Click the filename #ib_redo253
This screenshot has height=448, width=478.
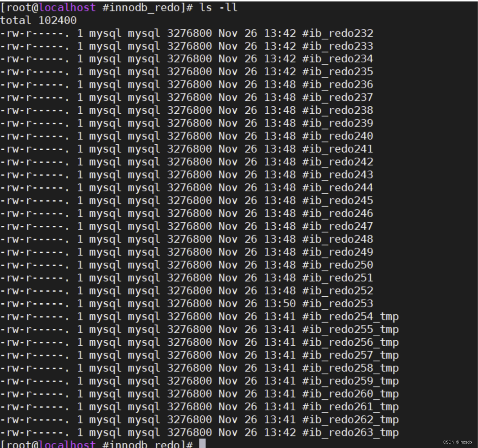[x=338, y=304]
